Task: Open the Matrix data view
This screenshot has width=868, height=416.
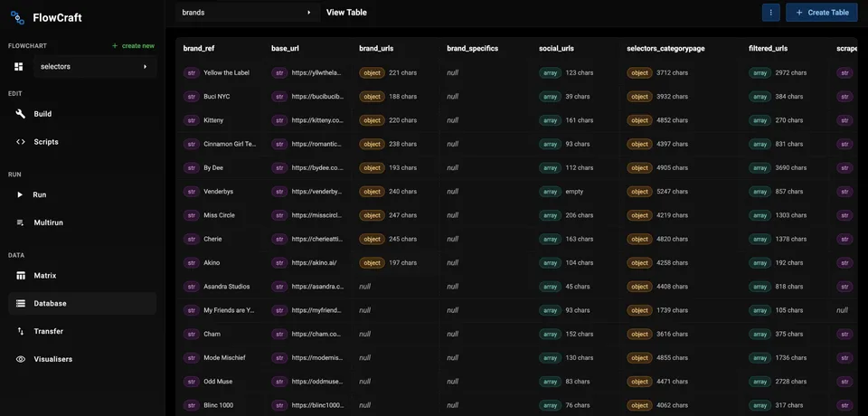Action: click(x=82, y=275)
